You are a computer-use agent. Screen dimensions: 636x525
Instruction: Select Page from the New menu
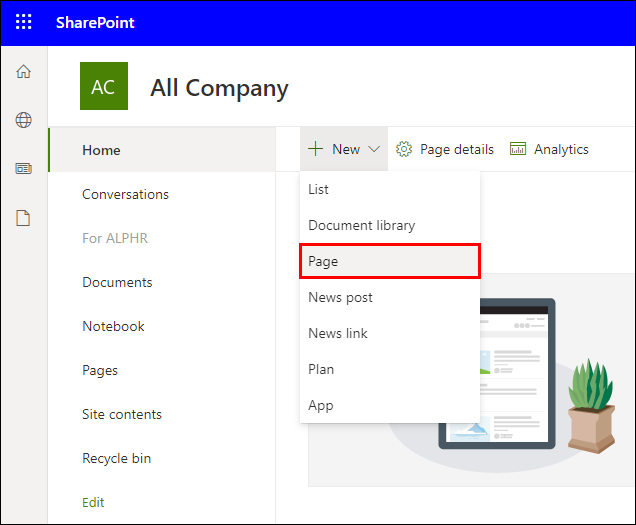point(389,261)
